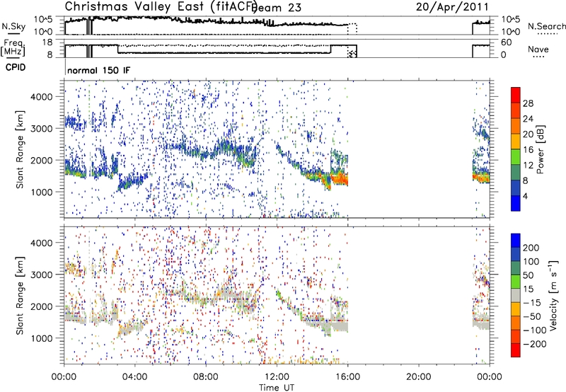Click the "Freq. [MHz]" axis label
The image size is (566, 392).
(x=13, y=47)
